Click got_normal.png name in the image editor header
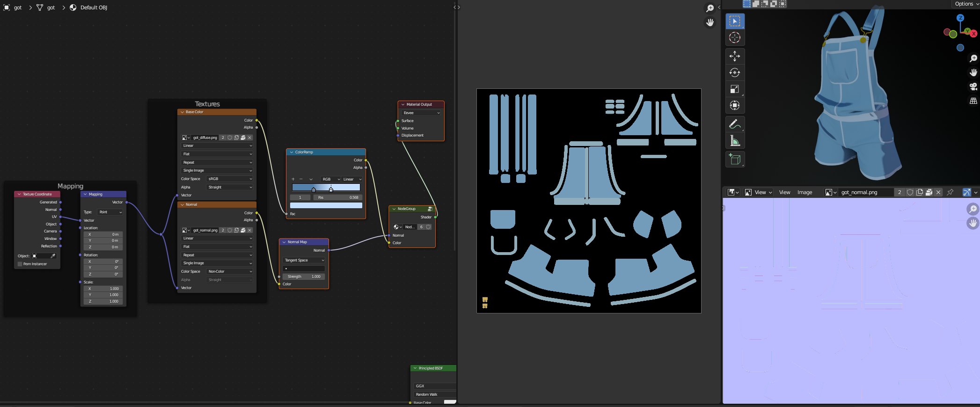This screenshot has width=980, height=407. pyautogui.click(x=866, y=192)
